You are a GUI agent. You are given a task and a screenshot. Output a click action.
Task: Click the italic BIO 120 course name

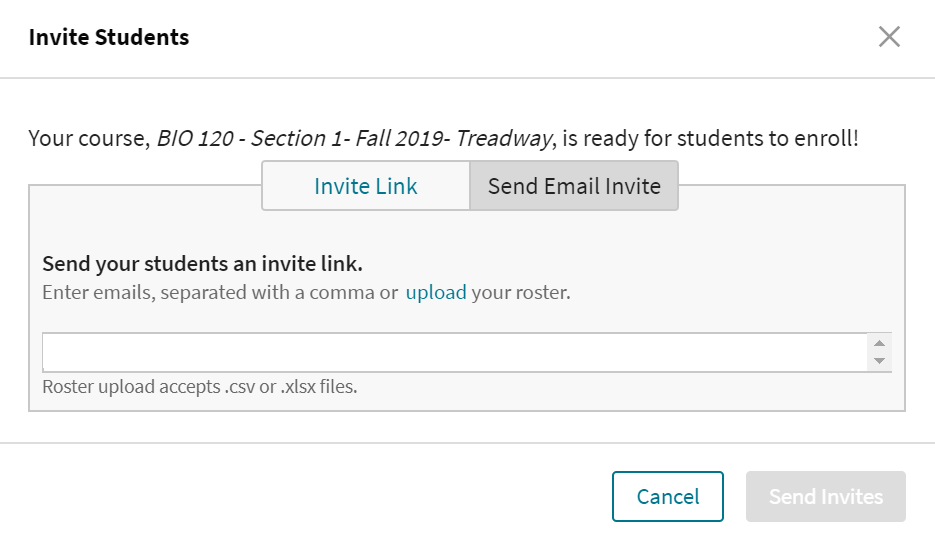click(354, 138)
